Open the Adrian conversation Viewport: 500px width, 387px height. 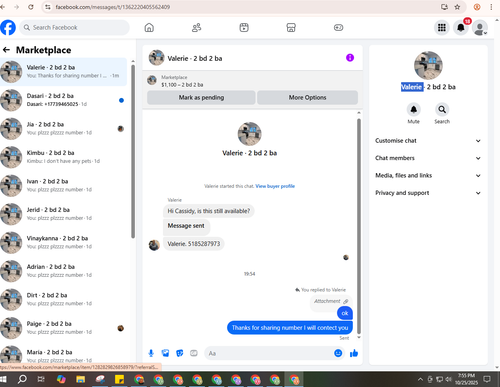(x=63, y=271)
